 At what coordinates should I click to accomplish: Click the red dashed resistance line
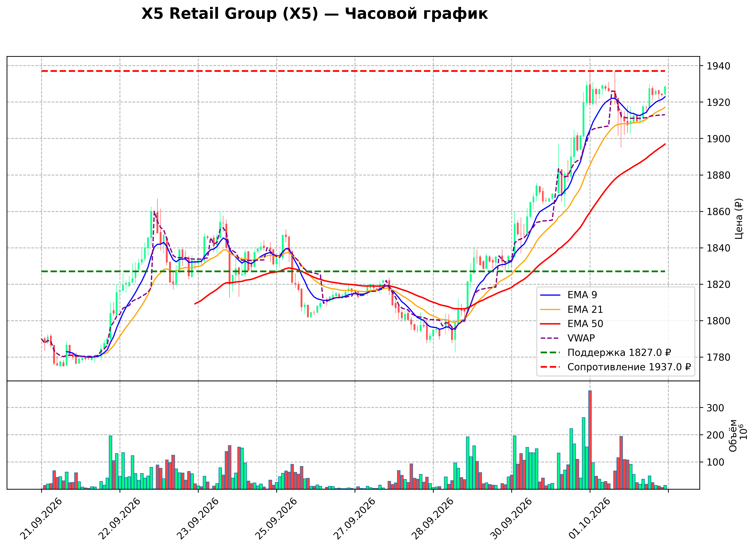[x=353, y=71]
